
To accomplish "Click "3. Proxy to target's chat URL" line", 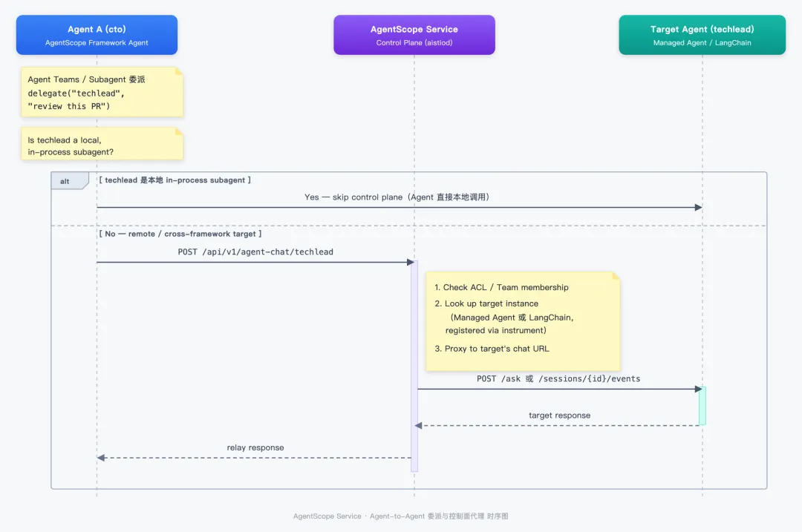I will pyautogui.click(x=492, y=349).
